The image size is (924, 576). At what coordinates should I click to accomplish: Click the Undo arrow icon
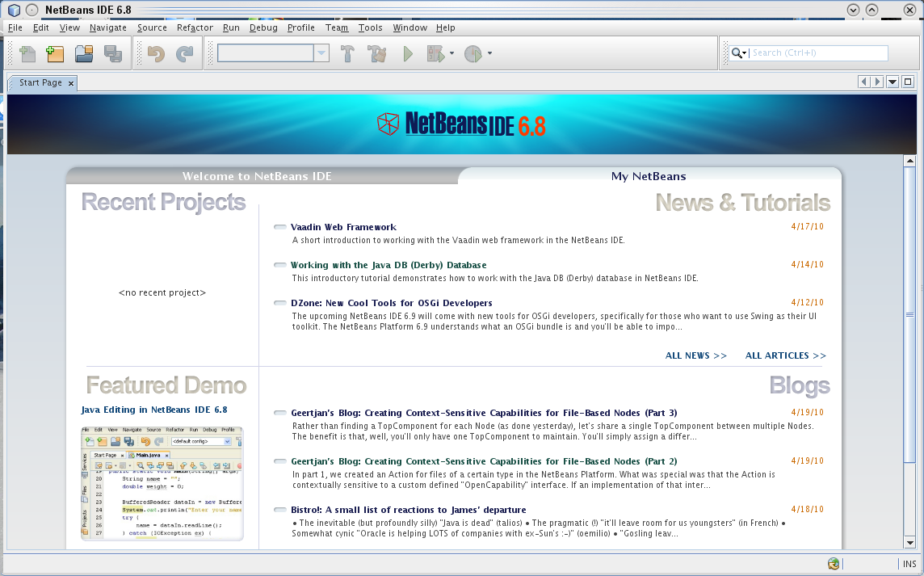coord(156,53)
